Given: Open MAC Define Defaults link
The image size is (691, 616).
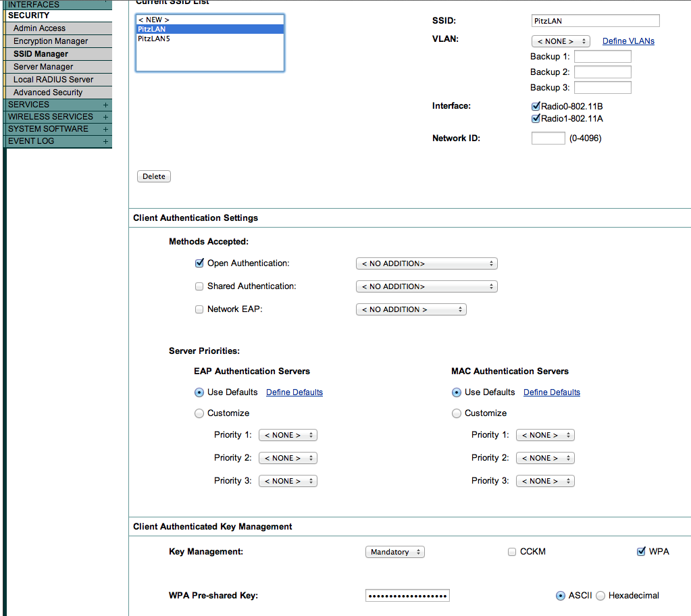Looking at the screenshot, I should point(552,392).
